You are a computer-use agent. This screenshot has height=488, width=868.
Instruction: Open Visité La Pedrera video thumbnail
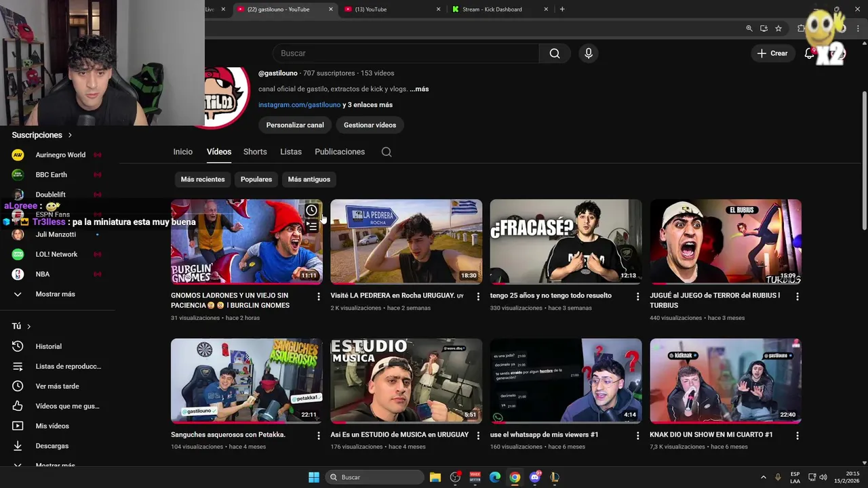point(406,242)
